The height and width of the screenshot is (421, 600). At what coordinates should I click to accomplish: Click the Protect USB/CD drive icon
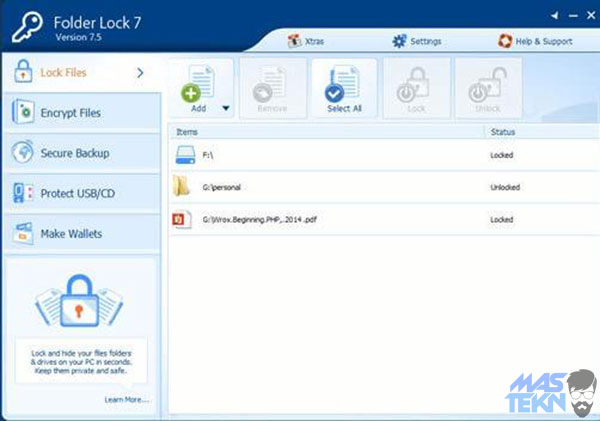23,193
